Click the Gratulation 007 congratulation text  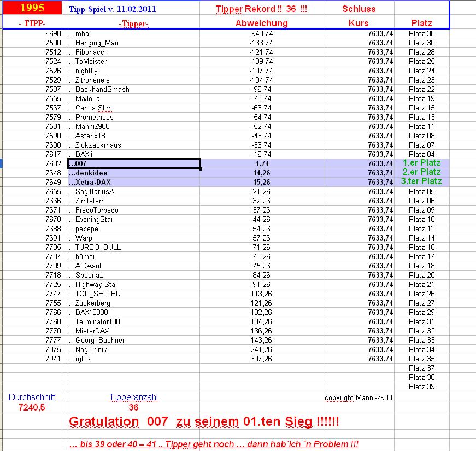pyautogui.click(x=204, y=421)
